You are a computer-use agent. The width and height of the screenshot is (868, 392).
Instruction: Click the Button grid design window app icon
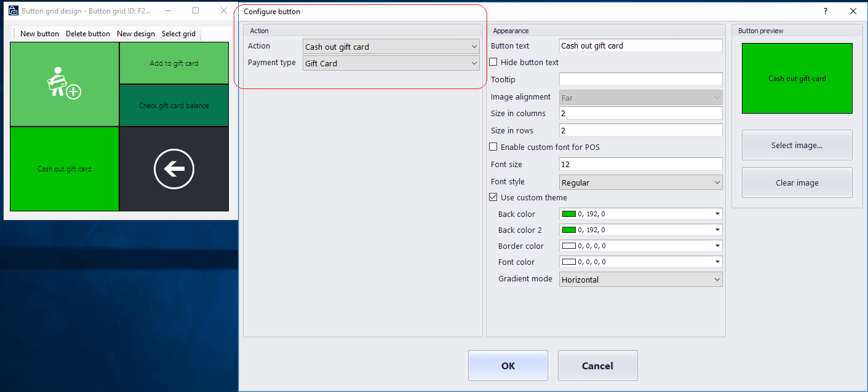pyautogui.click(x=13, y=10)
